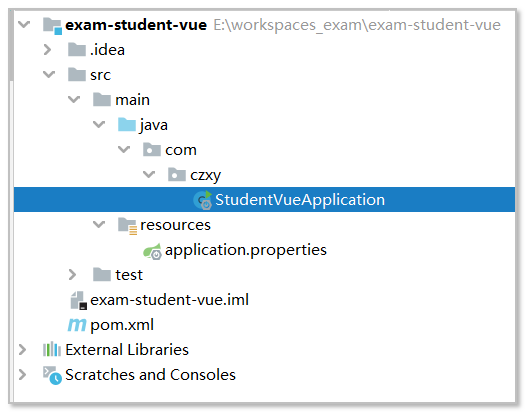Select the com package label
The height and width of the screenshot is (412, 525).
click(181, 150)
